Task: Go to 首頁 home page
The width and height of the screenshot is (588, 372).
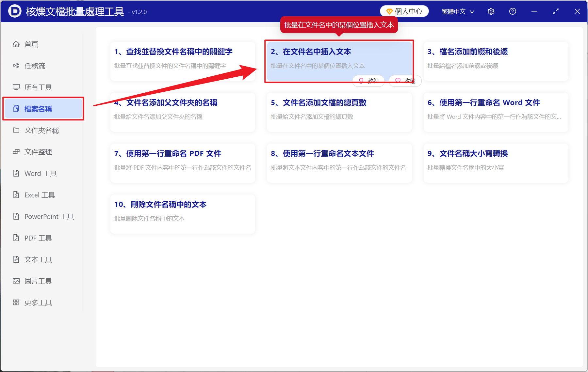Action: click(x=31, y=44)
